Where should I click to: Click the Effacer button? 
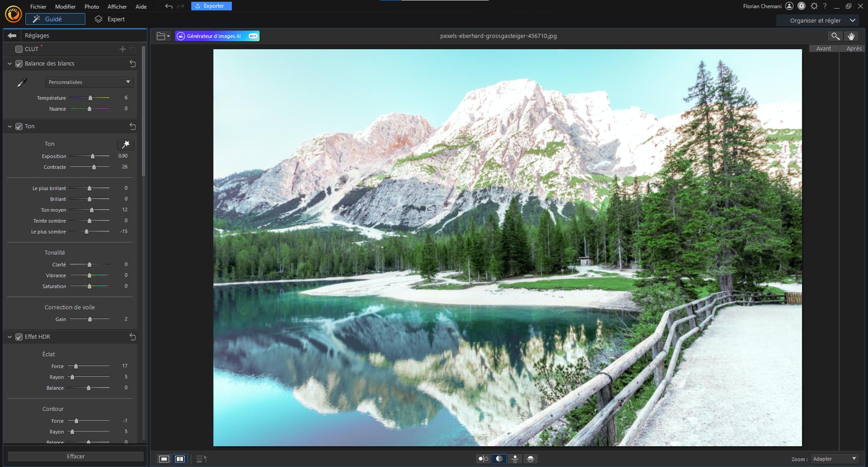(x=76, y=456)
